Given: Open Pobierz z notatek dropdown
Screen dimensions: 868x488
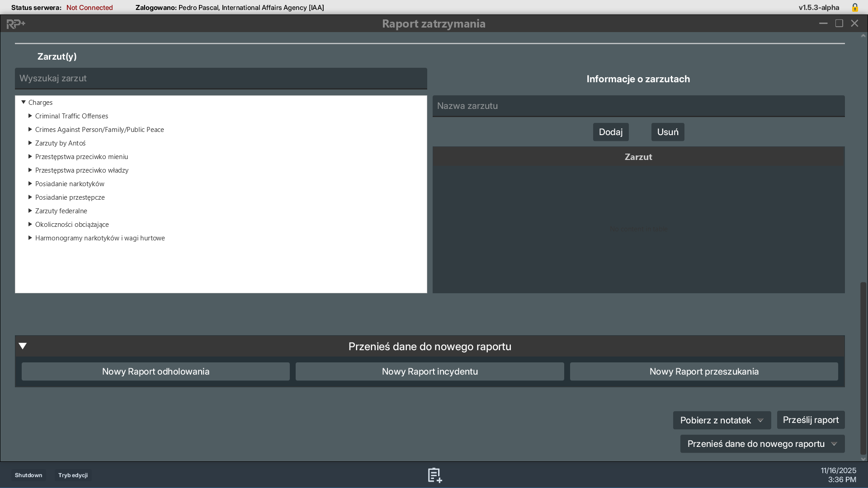Looking at the screenshot, I should tap(722, 420).
